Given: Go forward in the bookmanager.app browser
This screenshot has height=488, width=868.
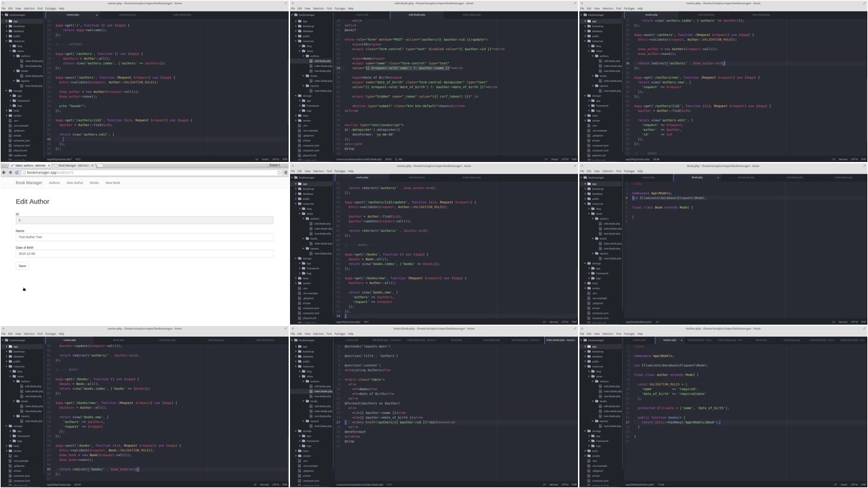Looking at the screenshot, I should 10,172.
